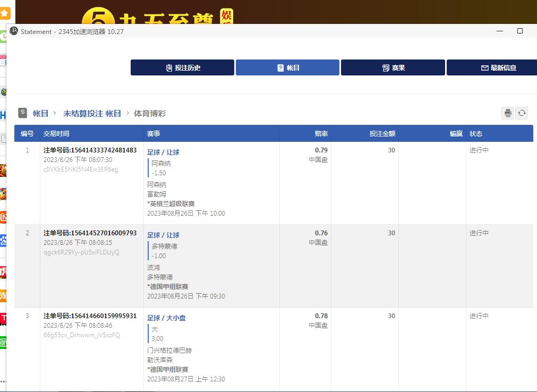537x392 pixels.
Task: Click the refresh icon beside print
Action: coord(522,113)
